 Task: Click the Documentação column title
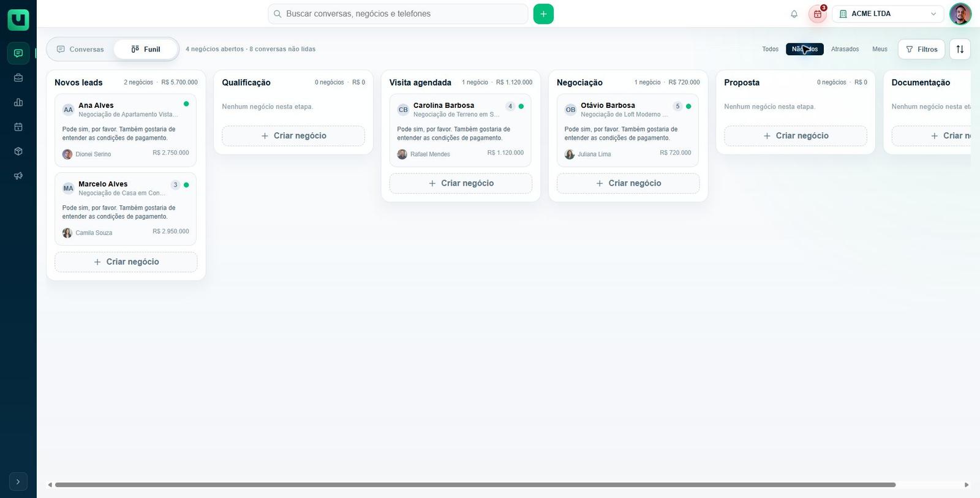tap(921, 82)
